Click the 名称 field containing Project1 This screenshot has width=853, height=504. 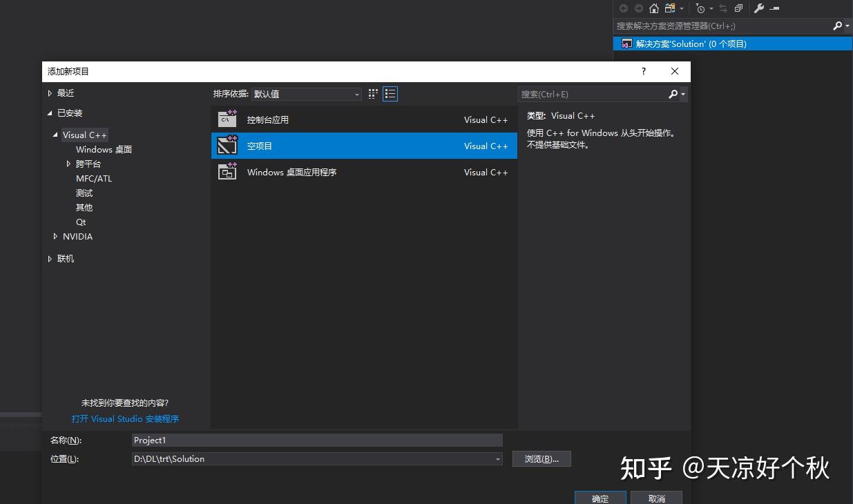point(317,440)
